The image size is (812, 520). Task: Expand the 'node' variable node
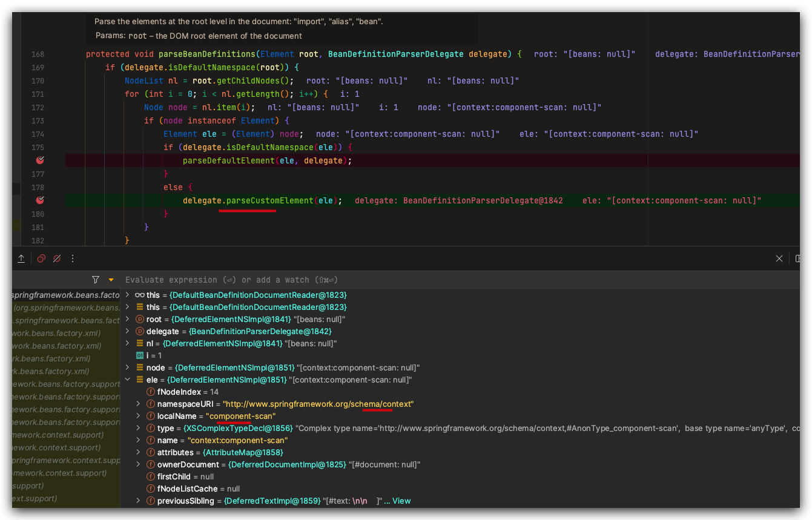coord(127,367)
